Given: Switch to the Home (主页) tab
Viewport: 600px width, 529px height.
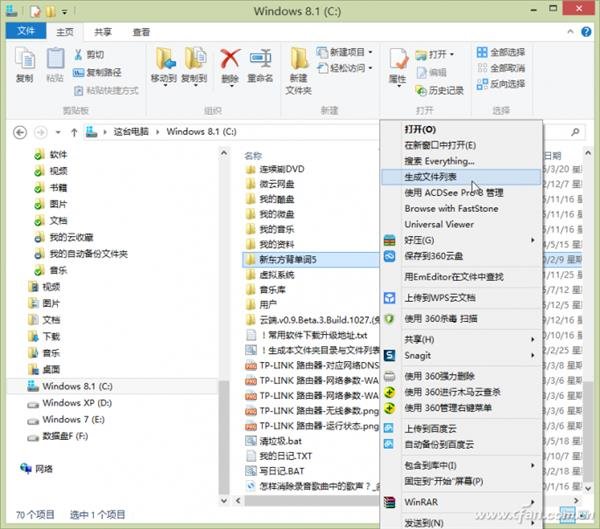Looking at the screenshot, I should pyautogui.click(x=65, y=32).
